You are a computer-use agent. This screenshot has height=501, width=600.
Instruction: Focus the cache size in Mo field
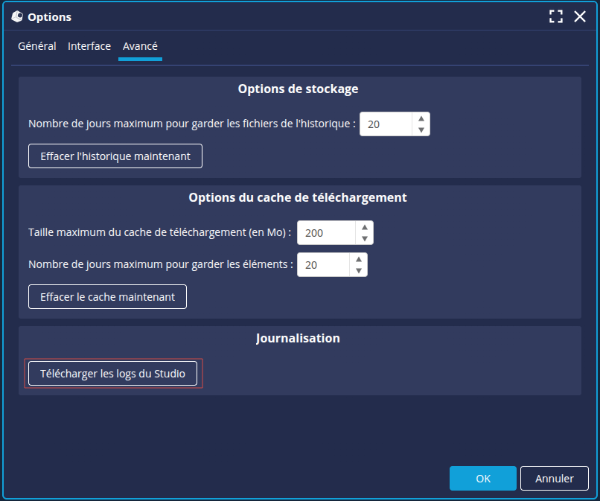[326, 233]
